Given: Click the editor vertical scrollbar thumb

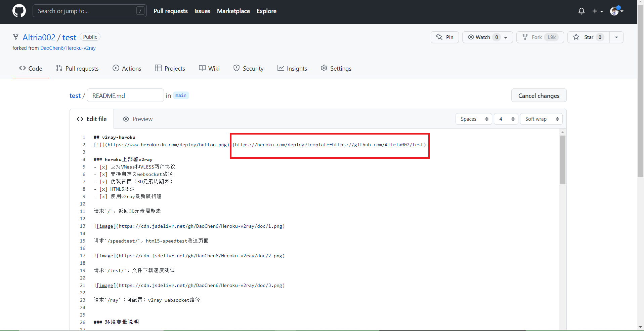Looking at the screenshot, I should (x=562, y=160).
